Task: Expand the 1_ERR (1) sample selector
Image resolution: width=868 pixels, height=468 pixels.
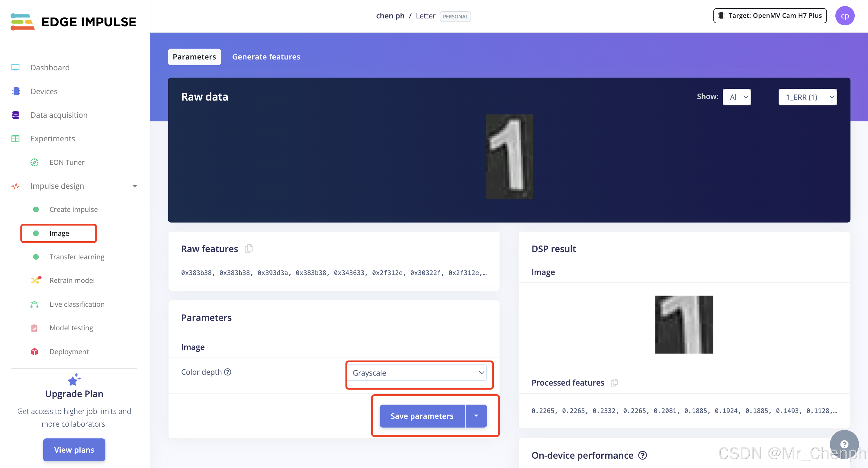Action: (x=807, y=97)
